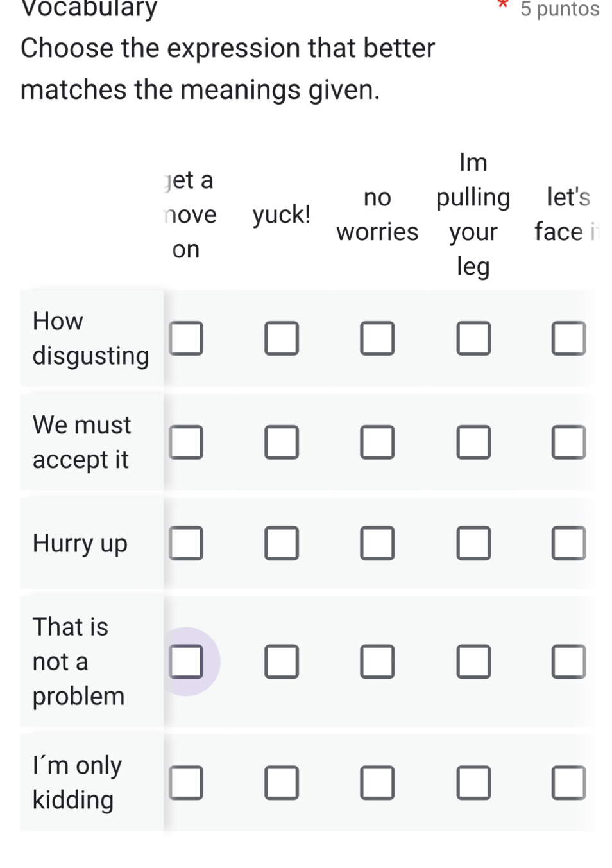Screen dimensions: 612x868
Task: Check 'Im pulling your leg' for That is not a problem
Action: [473, 662]
